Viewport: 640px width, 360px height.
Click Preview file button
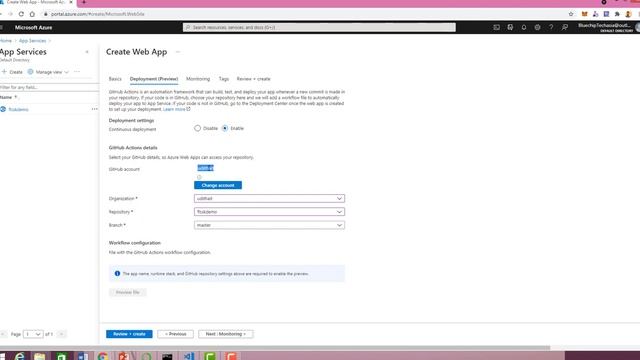tap(128, 292)
